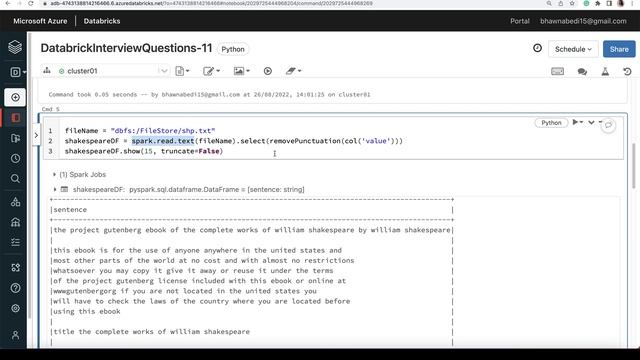
Task: Click the Databricks header link
Action: (102, 21)
